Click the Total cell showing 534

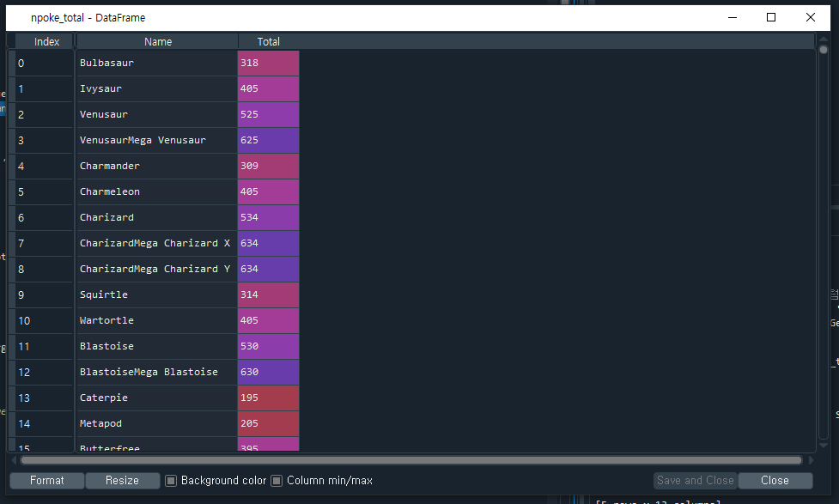click(x=268, y=218)
